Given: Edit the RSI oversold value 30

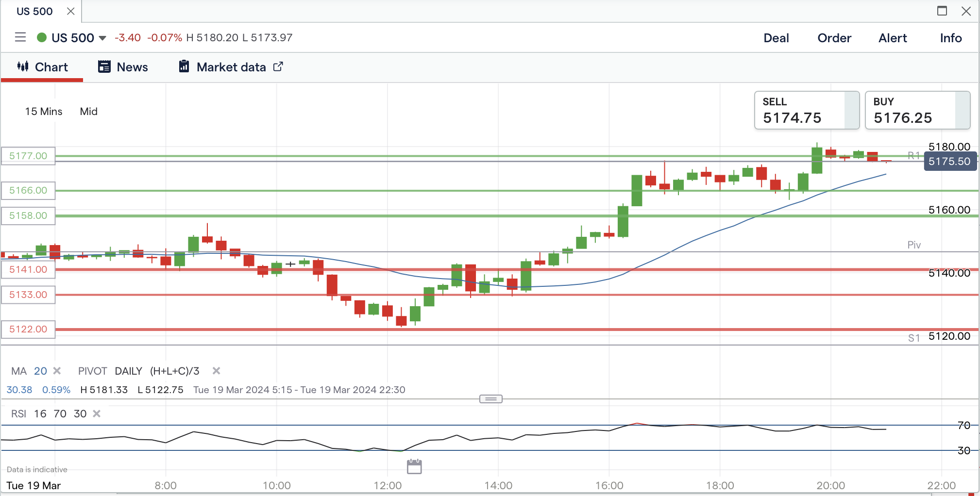Looking at the screenshot, I should 80,414.
